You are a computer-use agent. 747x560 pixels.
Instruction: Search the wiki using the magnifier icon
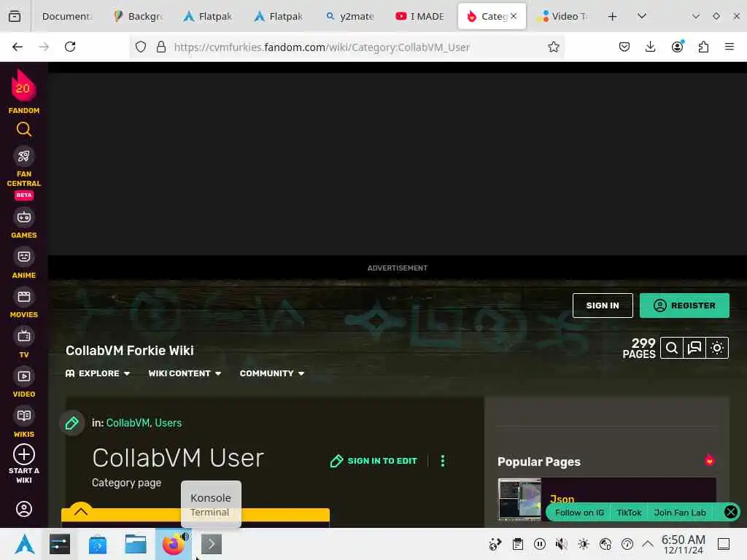pos(672,348)
